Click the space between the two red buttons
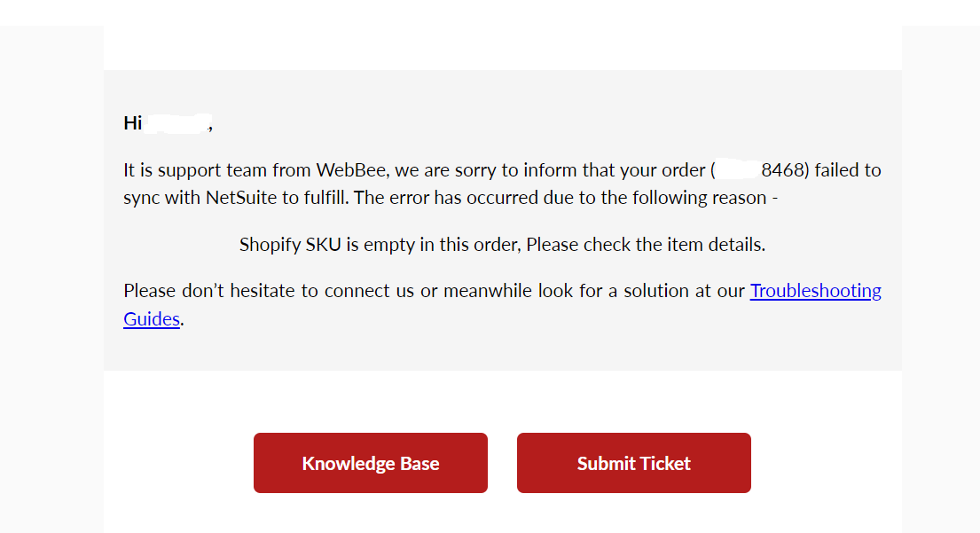The image size is (980, 533). [x=503, y=463]
